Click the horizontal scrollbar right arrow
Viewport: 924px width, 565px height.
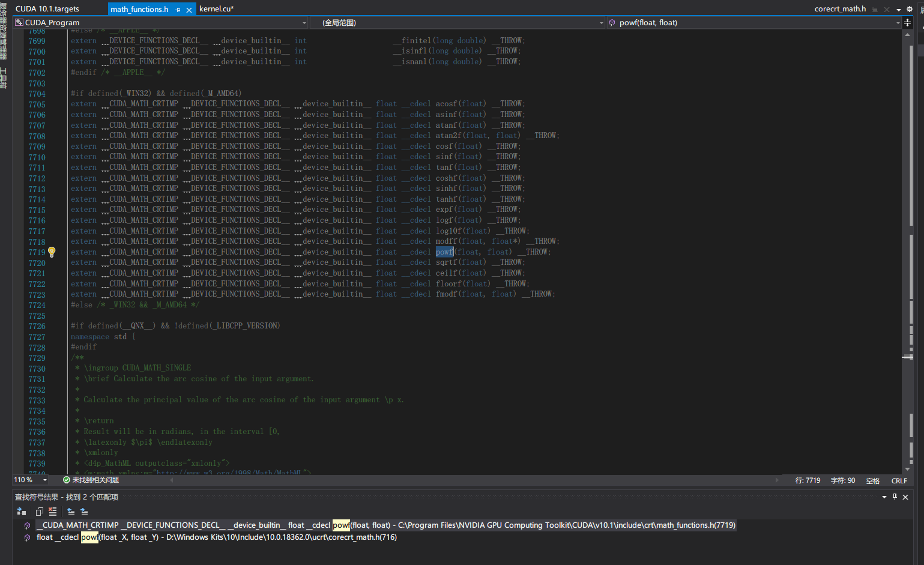(x=778, y=480)
